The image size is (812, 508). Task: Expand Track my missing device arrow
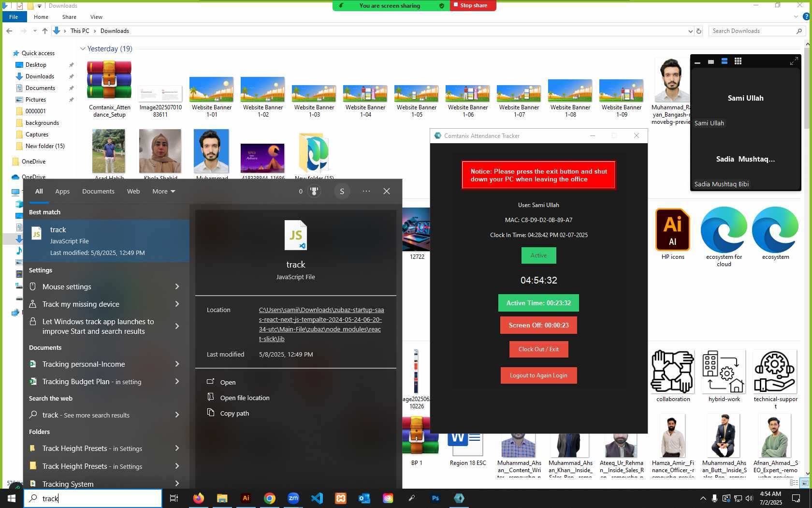(x=177, y=304)
